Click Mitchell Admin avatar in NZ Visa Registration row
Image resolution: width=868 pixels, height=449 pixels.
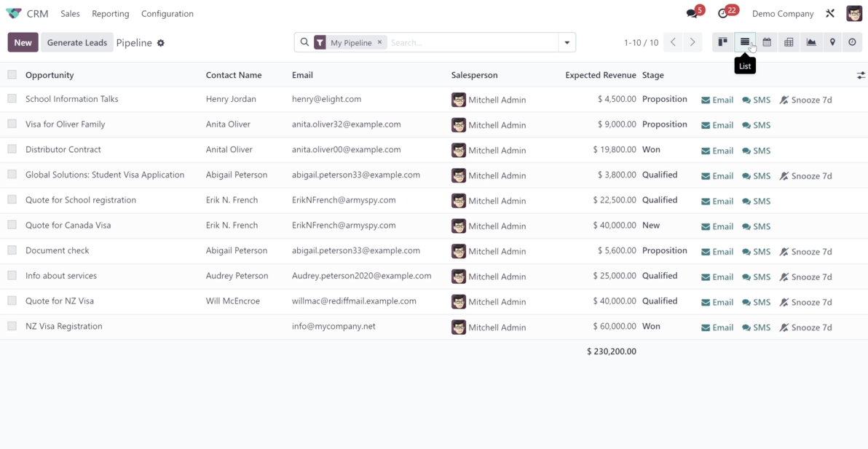point(458,327)
